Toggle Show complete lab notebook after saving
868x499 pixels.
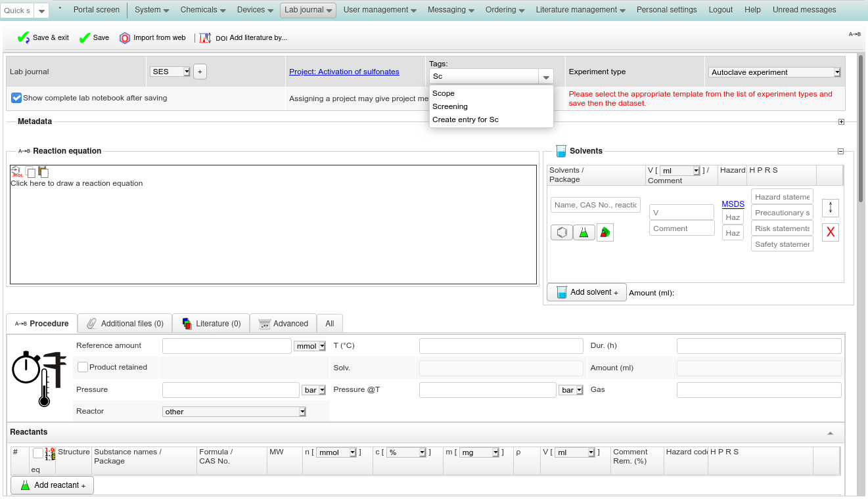[17, 98]
